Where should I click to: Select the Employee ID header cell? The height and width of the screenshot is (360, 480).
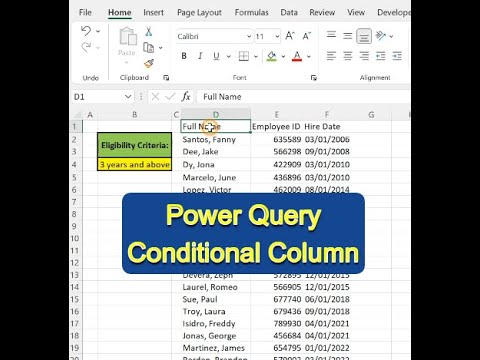[277, 126]
